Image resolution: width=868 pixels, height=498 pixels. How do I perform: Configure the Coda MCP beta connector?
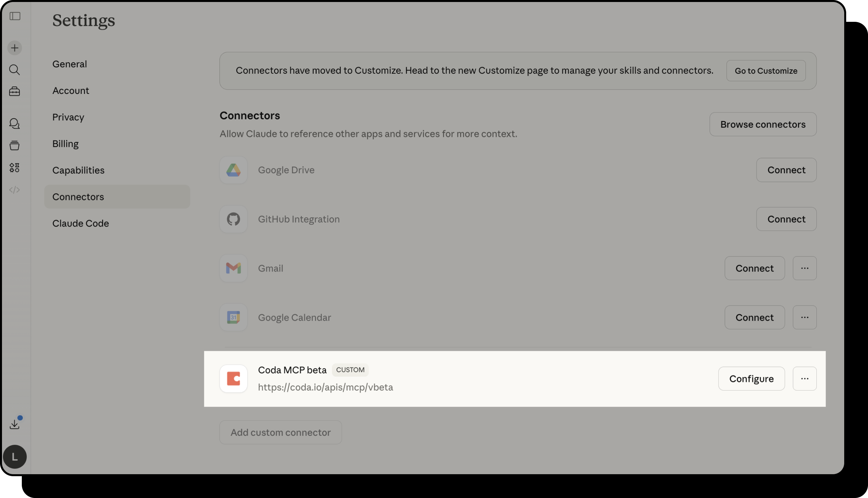pos(751,379)
